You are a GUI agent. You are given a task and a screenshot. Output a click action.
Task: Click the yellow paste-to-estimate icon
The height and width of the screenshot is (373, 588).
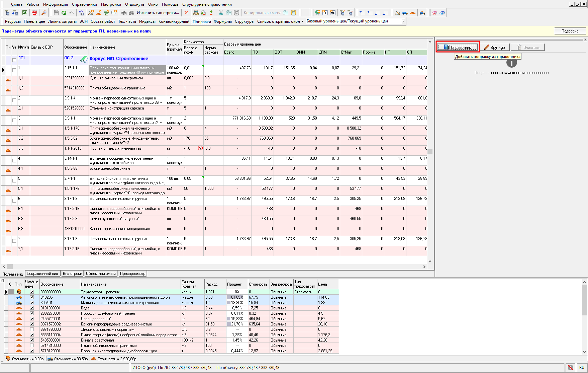293,13
